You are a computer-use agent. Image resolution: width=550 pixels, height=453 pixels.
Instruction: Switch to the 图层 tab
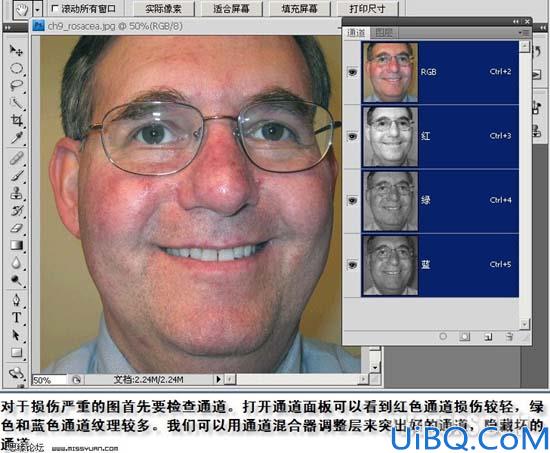pos(383,33)
